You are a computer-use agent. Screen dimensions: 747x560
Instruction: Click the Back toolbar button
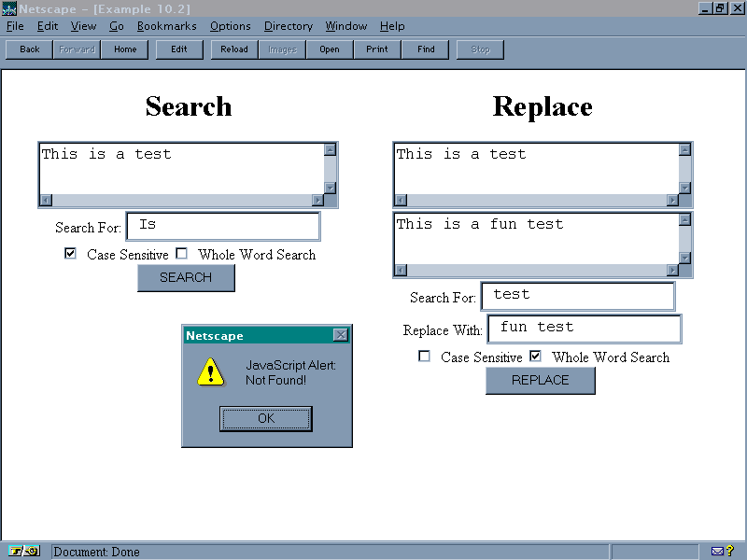(x=30, y=49)
